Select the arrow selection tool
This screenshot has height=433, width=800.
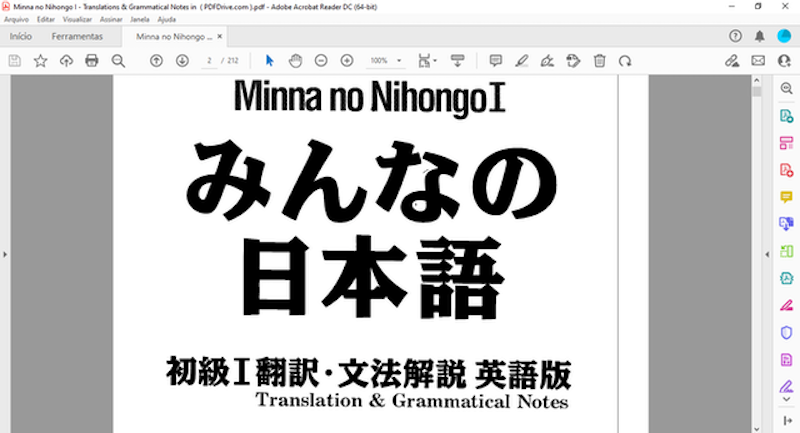pos(270,61)
